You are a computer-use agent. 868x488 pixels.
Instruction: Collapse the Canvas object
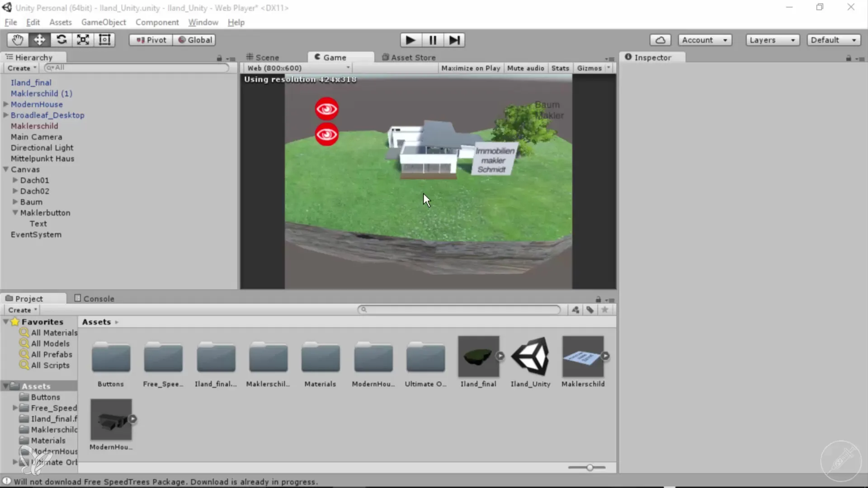6,169
